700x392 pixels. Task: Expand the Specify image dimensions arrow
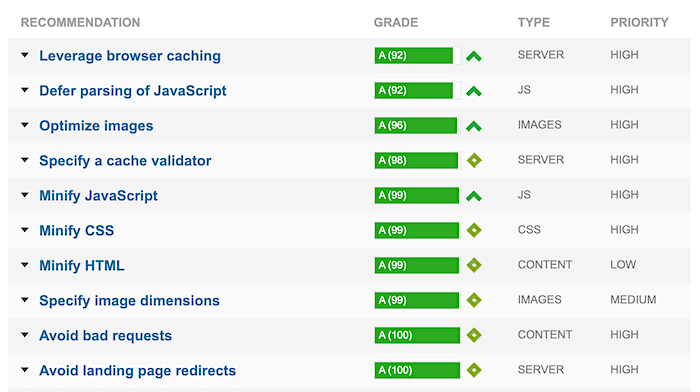(x=25, y=300)
